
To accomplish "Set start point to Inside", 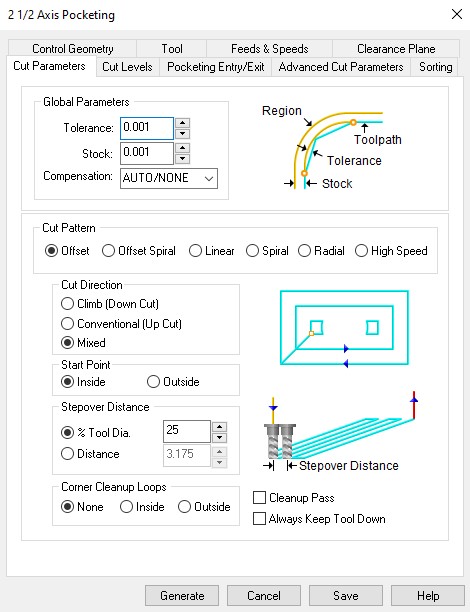I will pos(83,382).
